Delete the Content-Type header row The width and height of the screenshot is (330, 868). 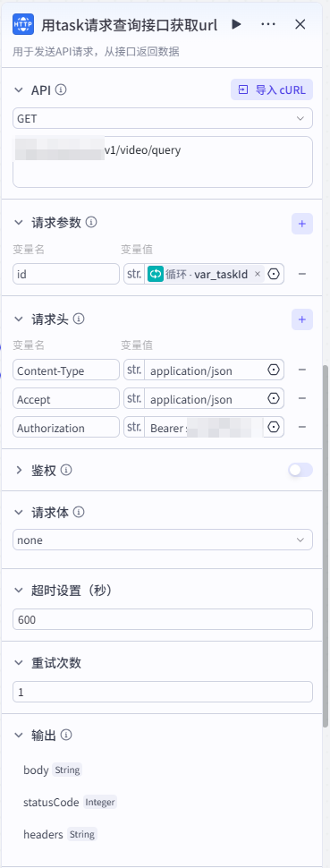click(302, 370)
